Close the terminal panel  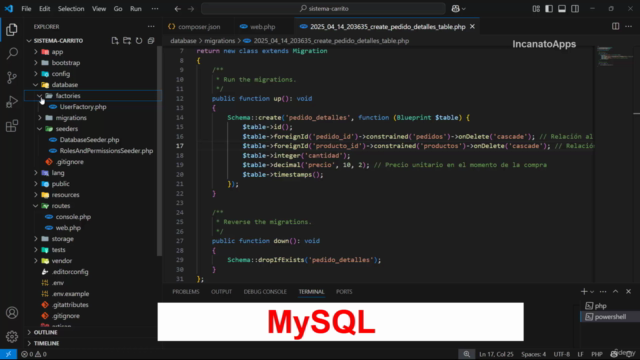[629, 291]
